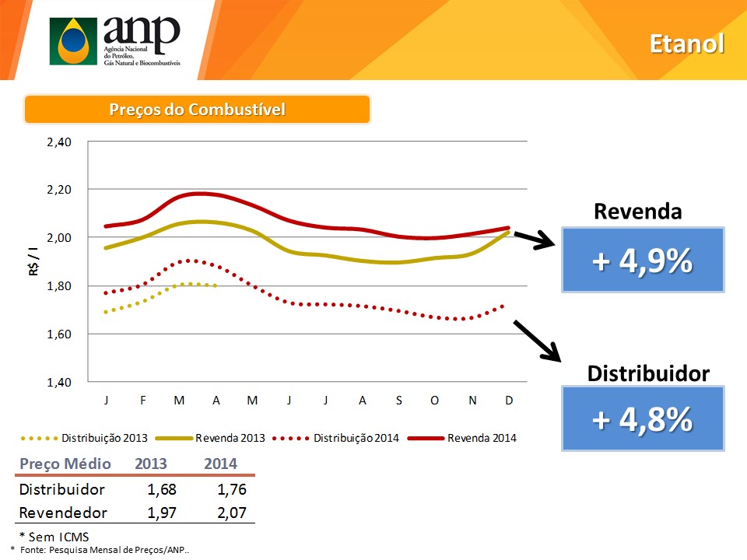The width and height of the screenshot is (747, 560).
Task: Click the '2,00' y-axis label
Action: point(59,238)
